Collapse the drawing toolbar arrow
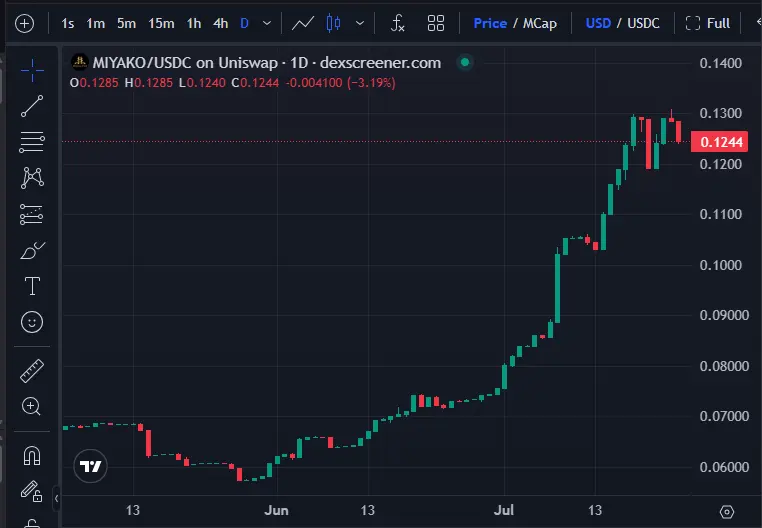This screenshot has width=762, height=528. pos(56,498)
